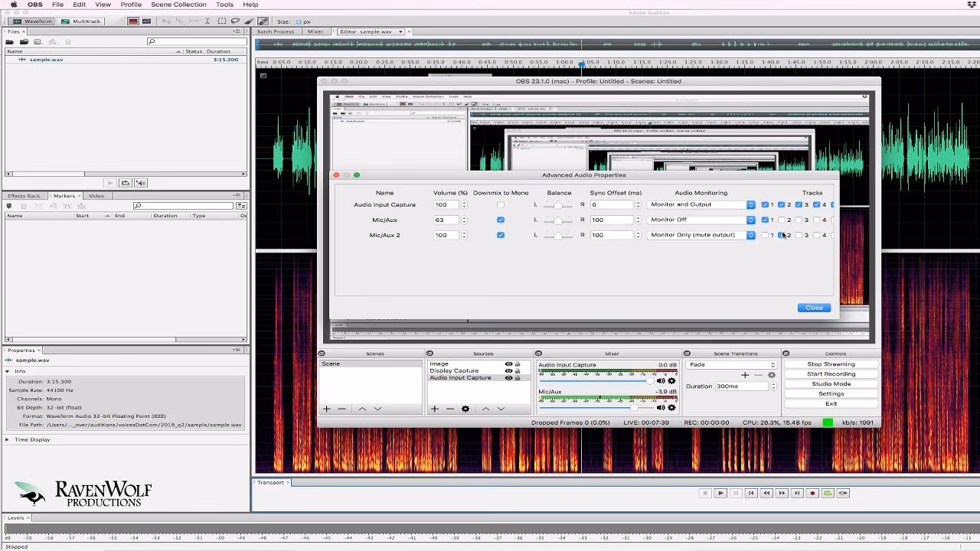This screenshot has height=551, width=980.
Task: Close the Advanced Audio Properties dialog
Action: (814, 308)
